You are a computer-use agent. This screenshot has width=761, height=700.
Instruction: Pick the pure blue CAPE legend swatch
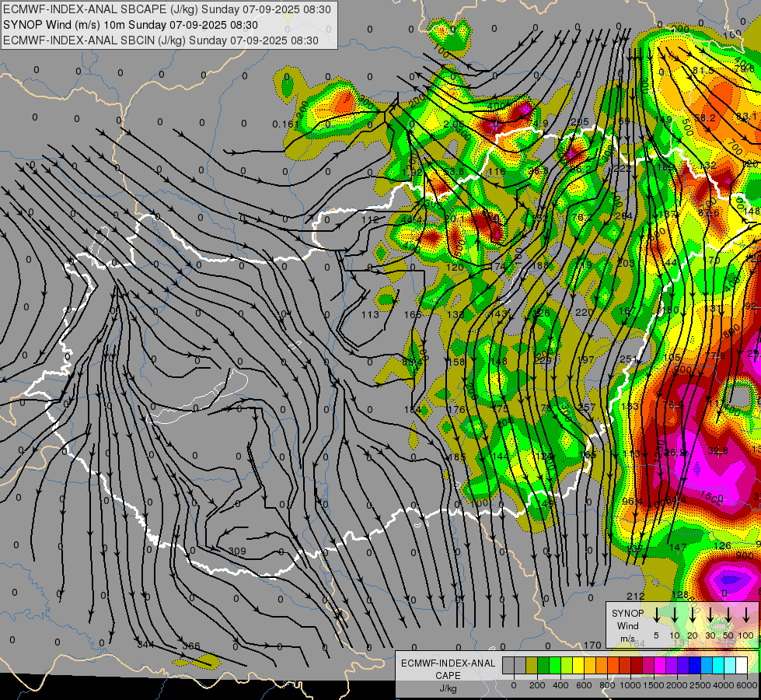[695, 665]
